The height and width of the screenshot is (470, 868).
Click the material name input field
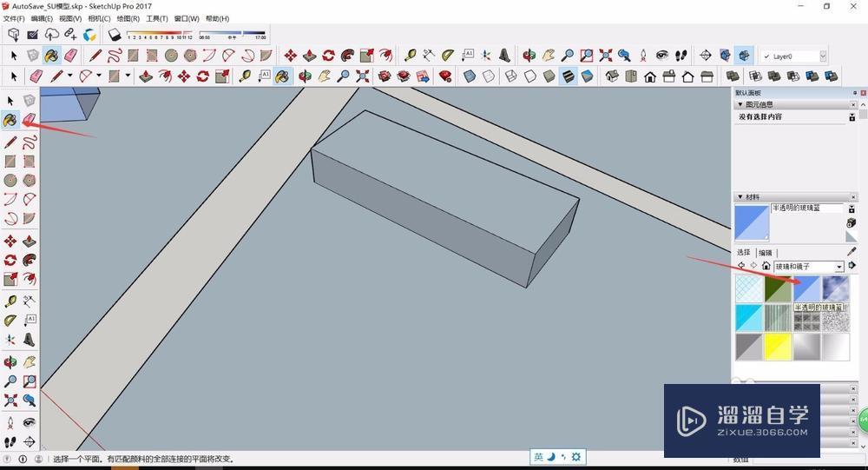(807, 208)
